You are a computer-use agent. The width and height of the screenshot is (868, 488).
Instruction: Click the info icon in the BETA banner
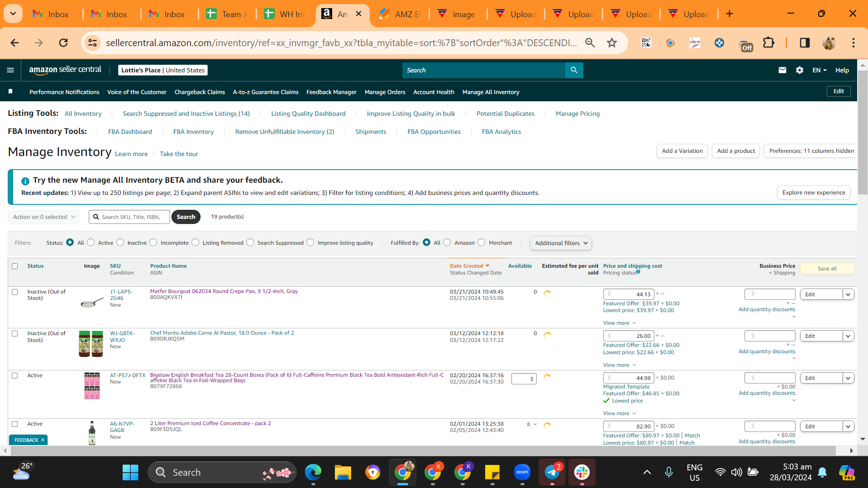(x=25, y=181)
